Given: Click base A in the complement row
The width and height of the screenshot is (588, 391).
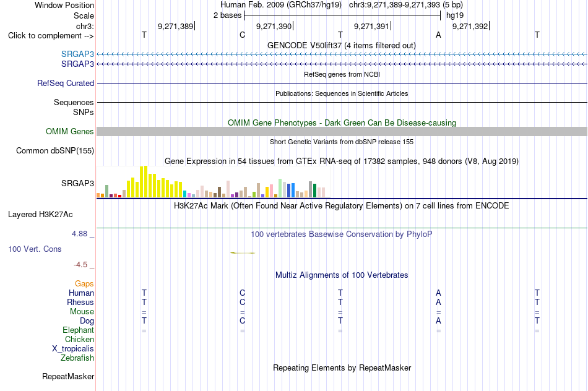Looking at the screenshot, I should 438,35.
